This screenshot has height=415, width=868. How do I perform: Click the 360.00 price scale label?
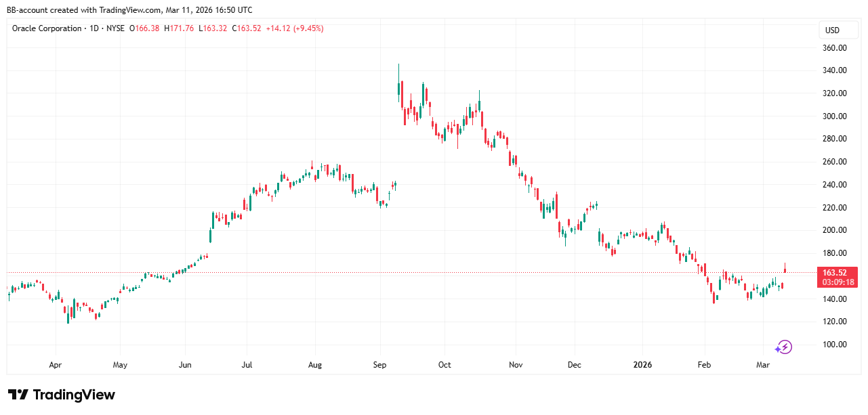pos(835,48)
